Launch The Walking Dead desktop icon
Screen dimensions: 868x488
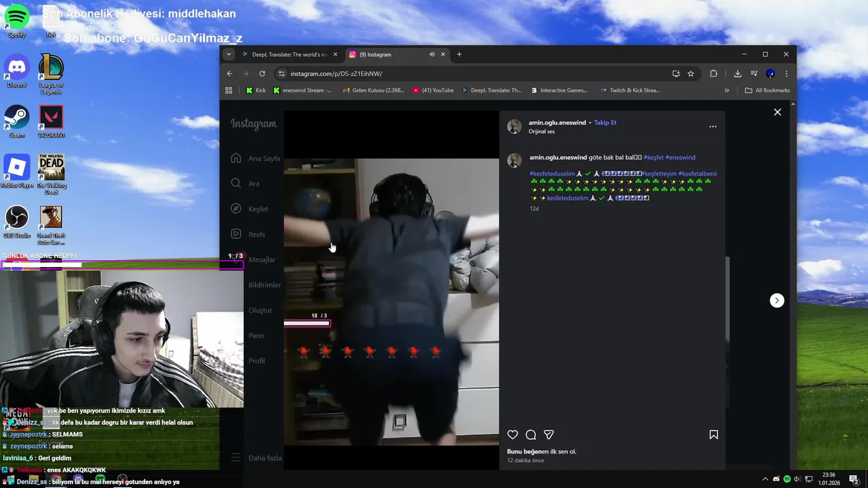(x=51, y=175)
